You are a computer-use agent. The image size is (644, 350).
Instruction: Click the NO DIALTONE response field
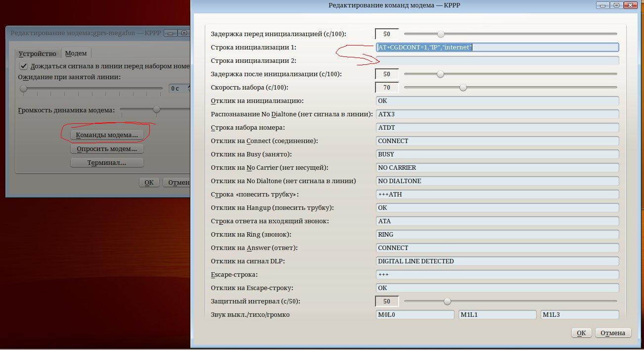pyautogui.click(x=497, y=181)
